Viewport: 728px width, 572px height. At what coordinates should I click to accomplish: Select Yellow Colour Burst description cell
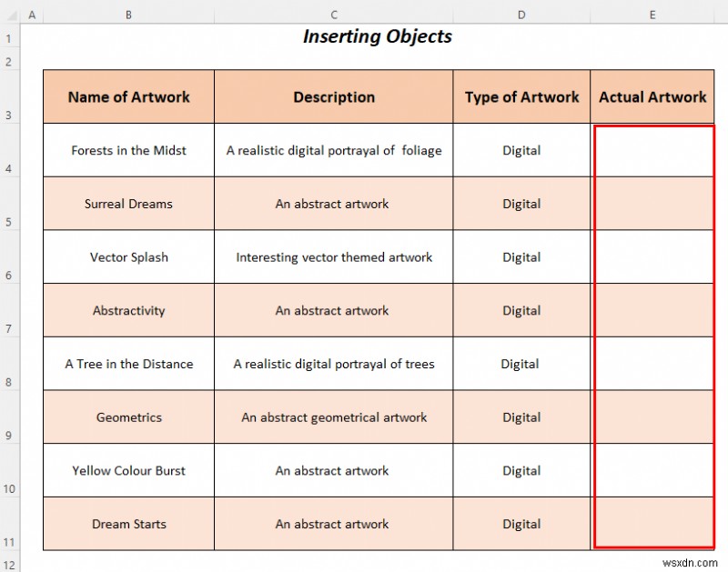tap(333, 470)
